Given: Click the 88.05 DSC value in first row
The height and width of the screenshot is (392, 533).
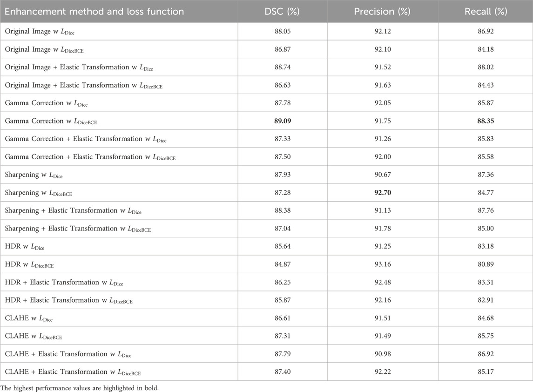Looking at the screenshot, I should click(x=283, y=31).
